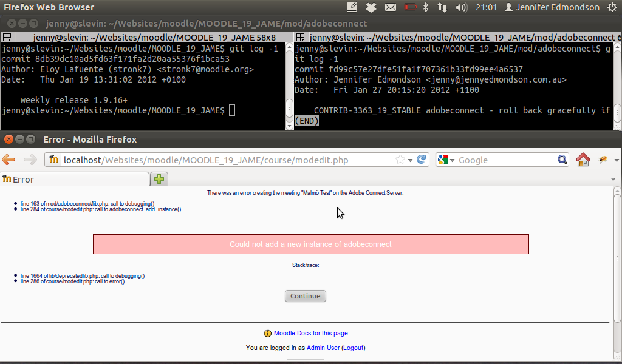Open the battery indicator icon
Viewport: 622px width, 364px height.
(x=410, y=7)
